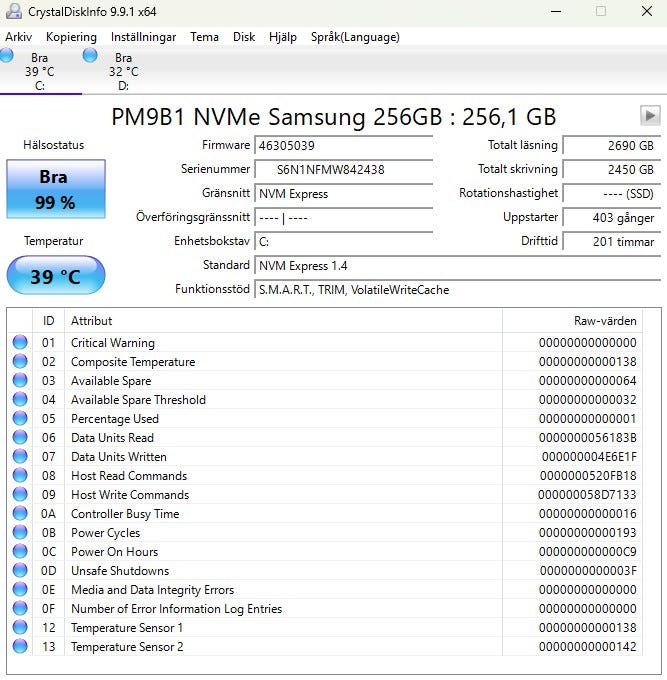The width and height of the screenshot is (667, 680).
Task: Click the Power On Hours status orb
Action: (20, 551)
